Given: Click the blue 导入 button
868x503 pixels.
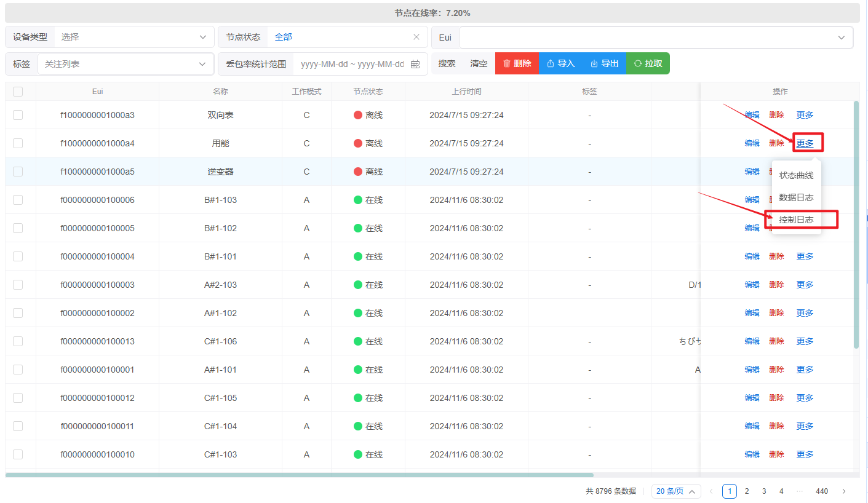Looking at the screenshot, I should (560, 63).
